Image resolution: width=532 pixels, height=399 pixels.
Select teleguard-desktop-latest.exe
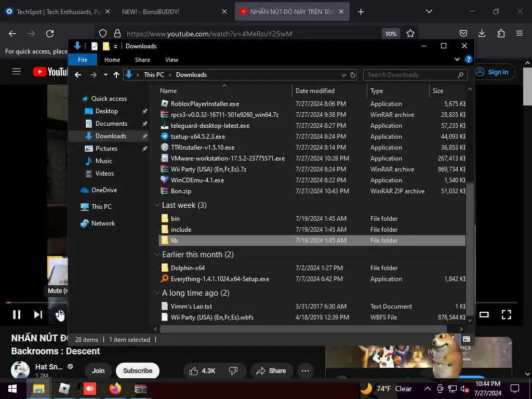(312, 126)
